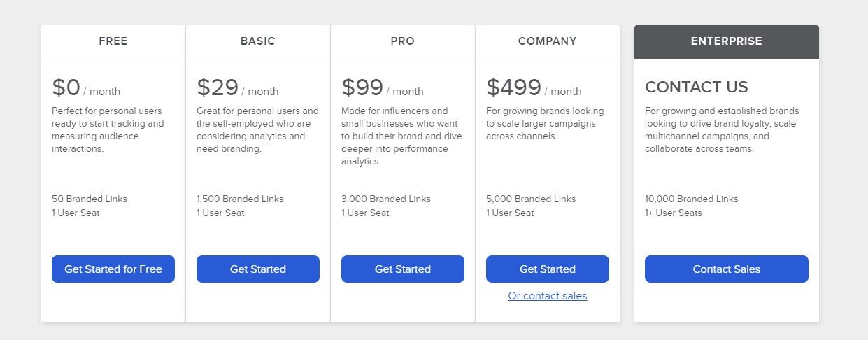Select the COMPANY plan header
The height and width of the screenshot is (340, 868).
click(x=548, y=41)
